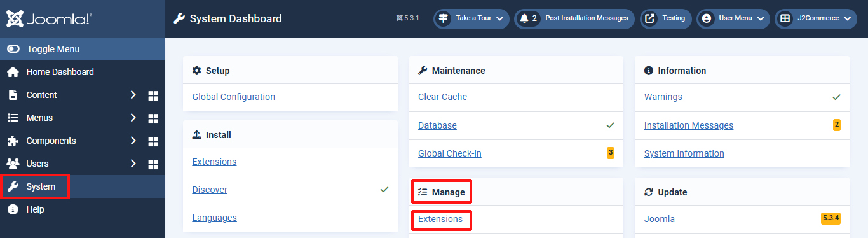Open the Languages link
This screenshot has height=238, width=868.
(x=215, y=218)
